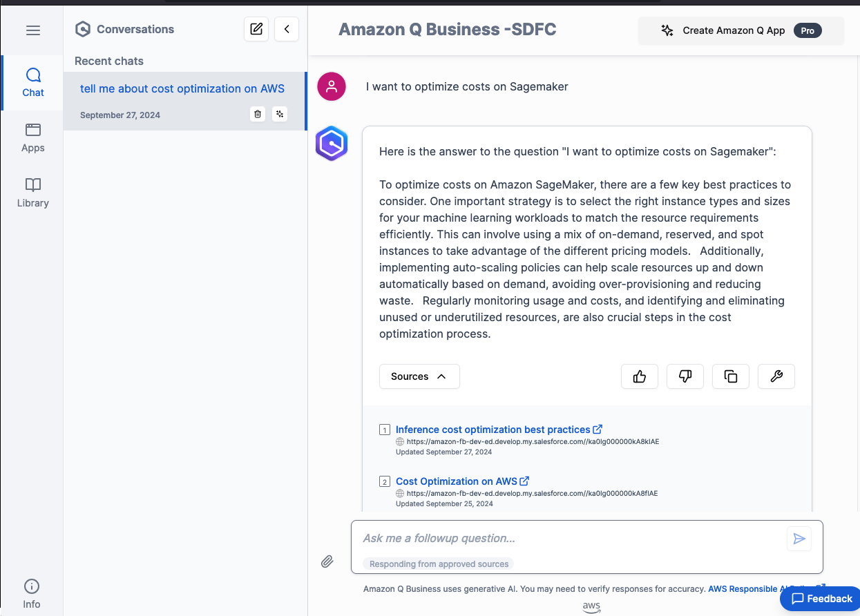Delete the chat using trash icon
Screen dimensions: 860x616
pos(258,114)
